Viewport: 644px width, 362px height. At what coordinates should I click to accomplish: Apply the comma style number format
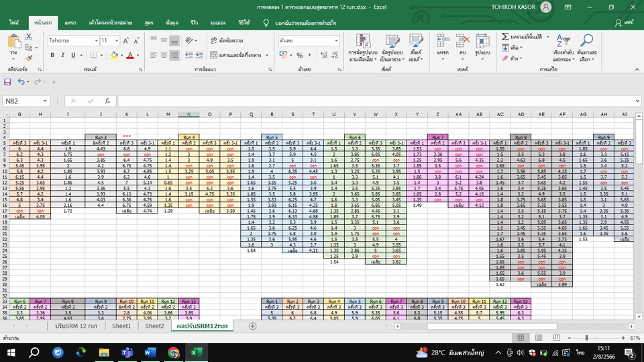click(309, 55)
